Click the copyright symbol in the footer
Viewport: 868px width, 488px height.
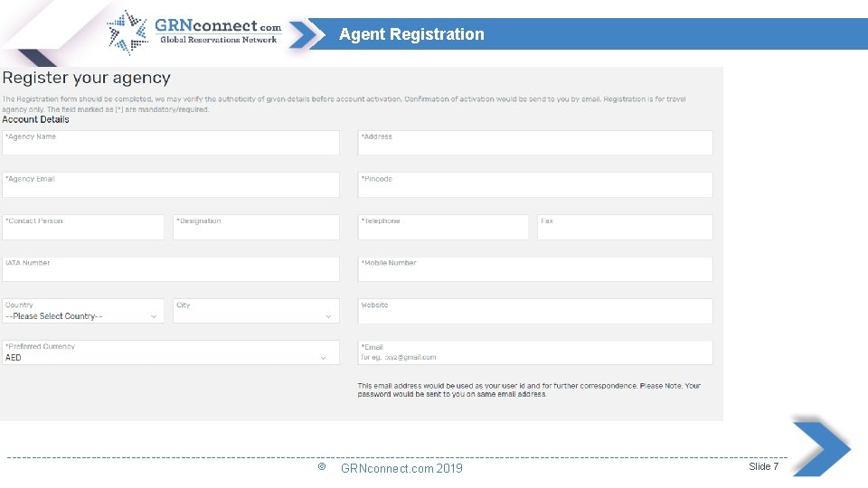(x=321, y=467)
